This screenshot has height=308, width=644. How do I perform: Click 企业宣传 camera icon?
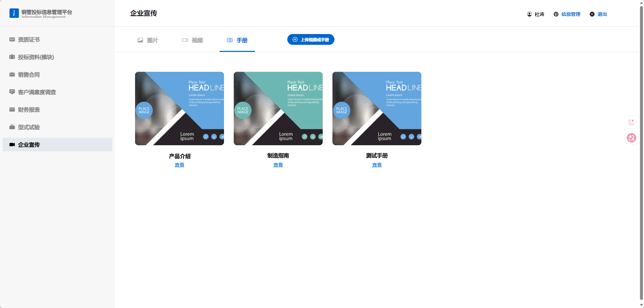[x=12, y=145]
